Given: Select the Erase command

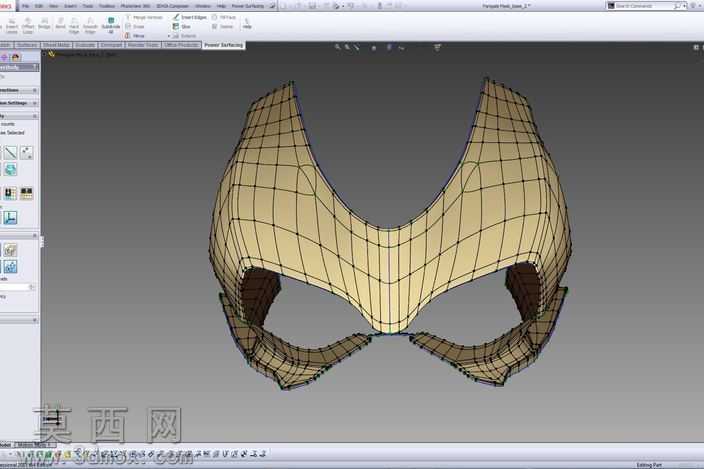Looking at the screenshot, I should (x=135, y=26).
